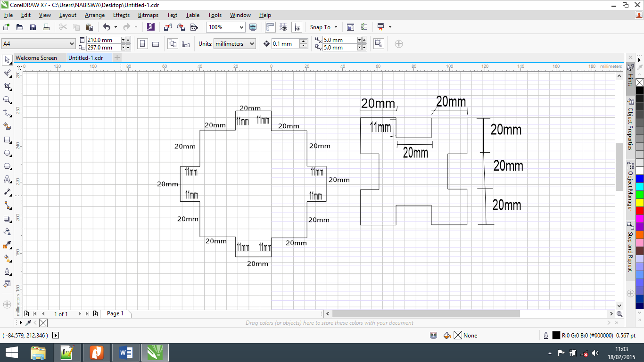This screenshot has width=644, height=362.
Task: Publish the document to PDF
Action: click(193, 27)
